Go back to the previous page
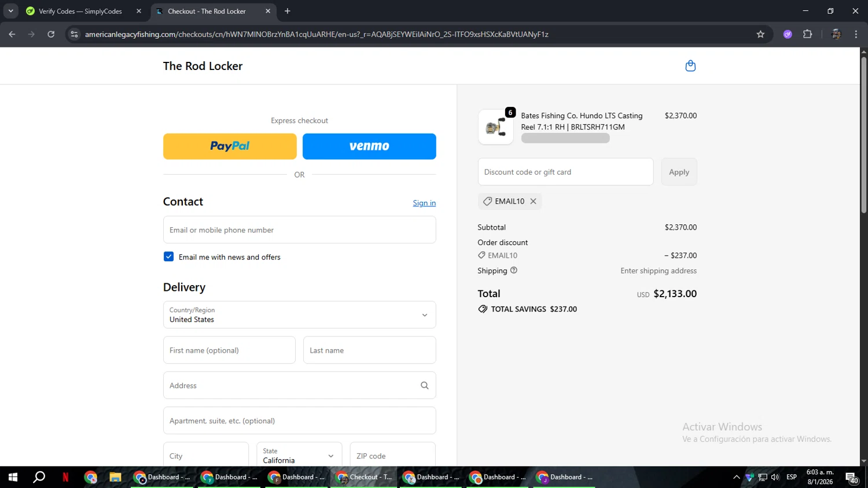The width and height of the screenshot is (868, 488). point(12,34)
